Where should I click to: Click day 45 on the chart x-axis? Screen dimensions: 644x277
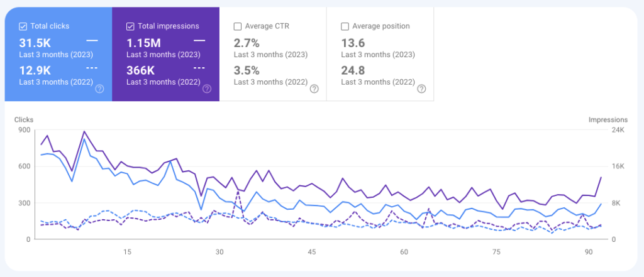(x=311, y=252)
